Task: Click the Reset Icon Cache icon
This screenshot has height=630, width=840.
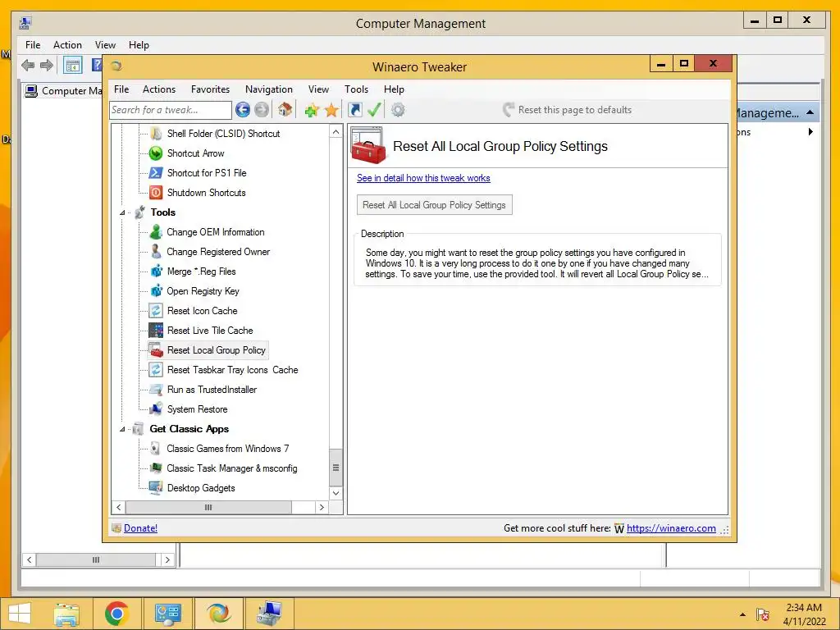Action: [x=156, y=311]
